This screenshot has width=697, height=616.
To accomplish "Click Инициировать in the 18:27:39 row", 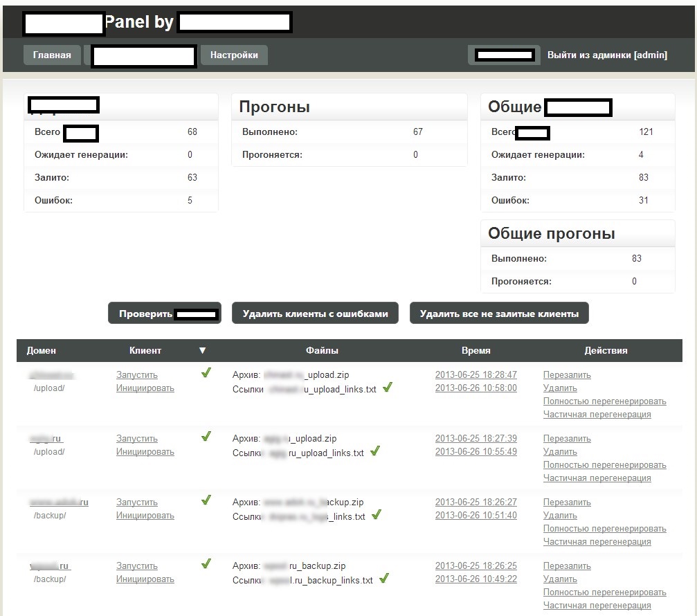I will [145, 451].
